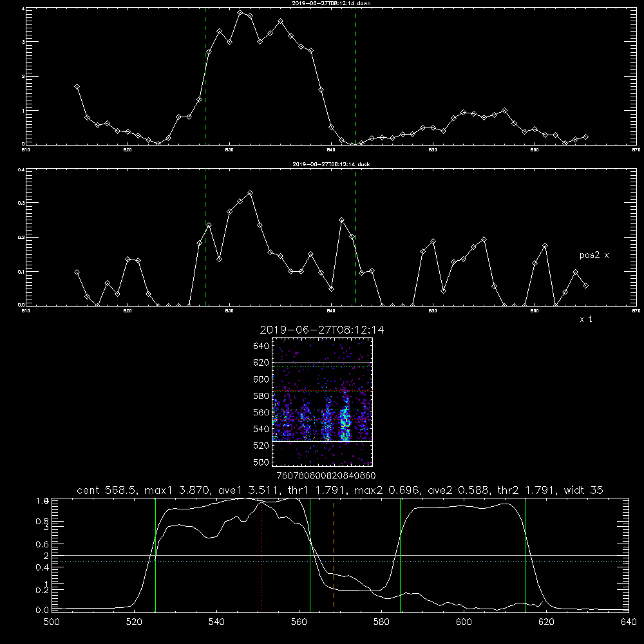Click the bottom plot x-axis label '540'
644x644 pixels.
click(216, 622)
